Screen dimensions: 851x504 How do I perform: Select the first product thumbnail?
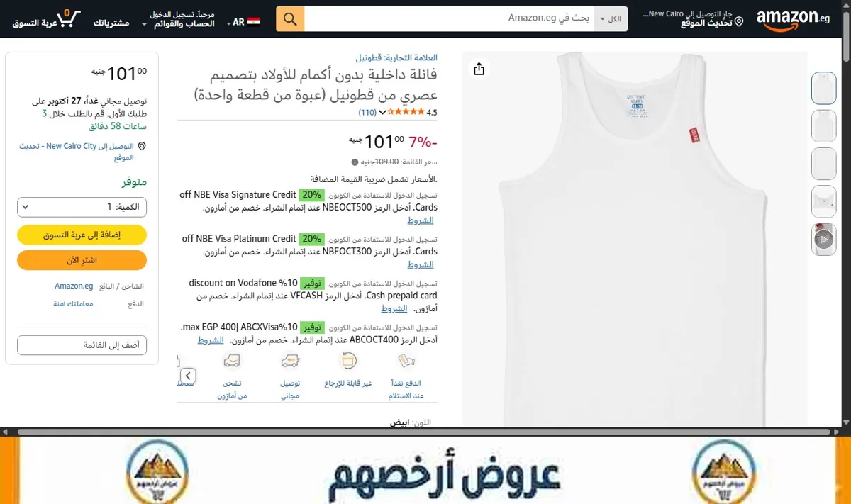pos(823,89)
